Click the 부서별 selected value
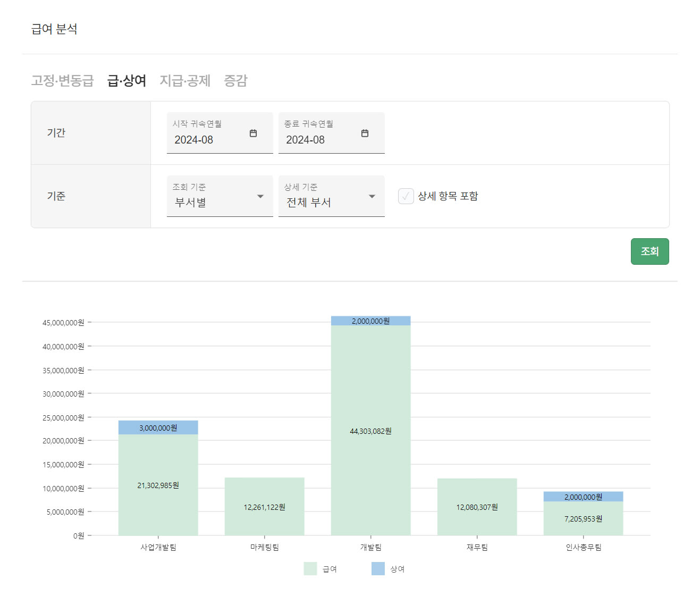 pyautogui.click(x=190, y=203)
